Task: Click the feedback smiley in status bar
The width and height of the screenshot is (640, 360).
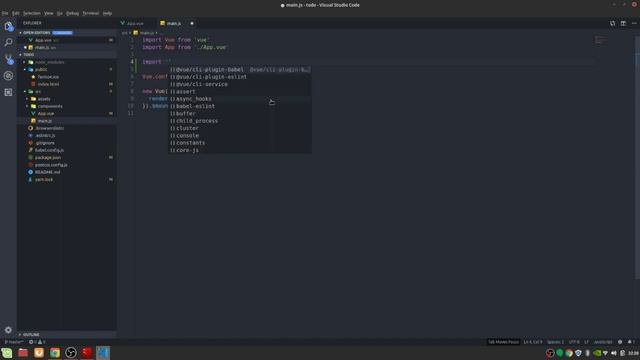Action: point(620,342)
